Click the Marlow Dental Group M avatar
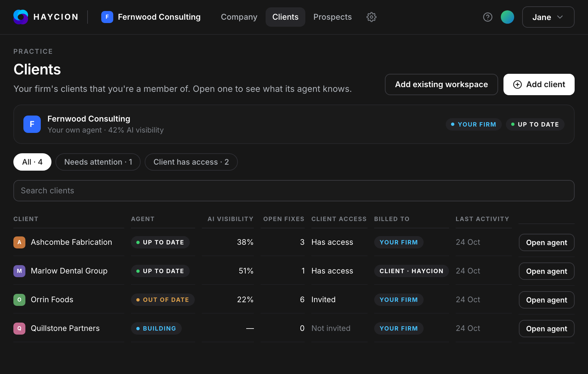The width and height of the screenshot is (588, 374). 19,271
